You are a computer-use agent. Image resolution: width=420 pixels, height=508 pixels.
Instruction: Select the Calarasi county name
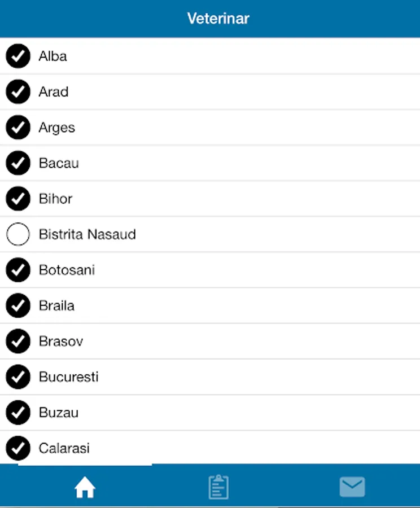tap(64, 448)
